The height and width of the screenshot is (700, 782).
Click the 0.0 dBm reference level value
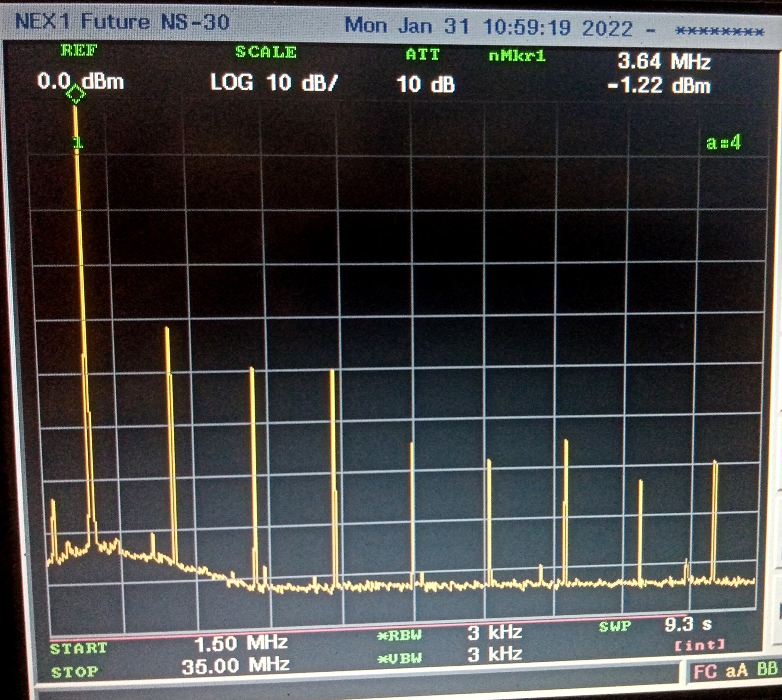80,82
